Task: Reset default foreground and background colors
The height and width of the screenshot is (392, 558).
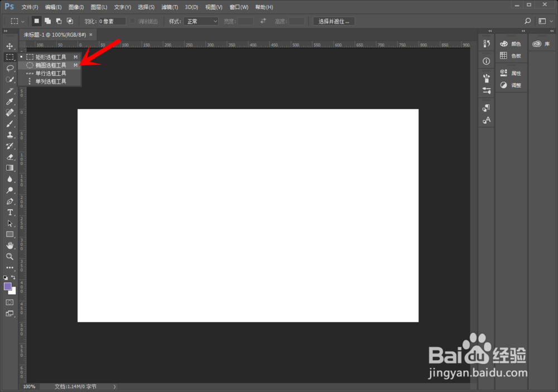Action: point(6,278)
